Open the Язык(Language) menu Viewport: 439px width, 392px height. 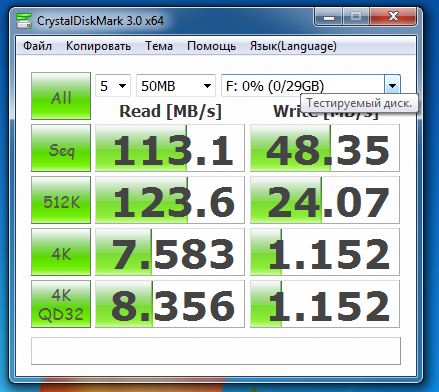[293, 46]
